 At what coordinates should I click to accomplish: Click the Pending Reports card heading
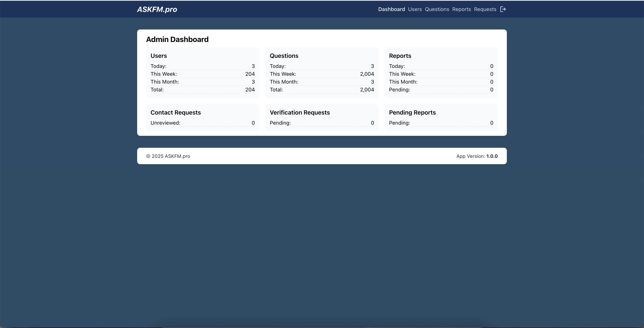click(x=412, y=113)
